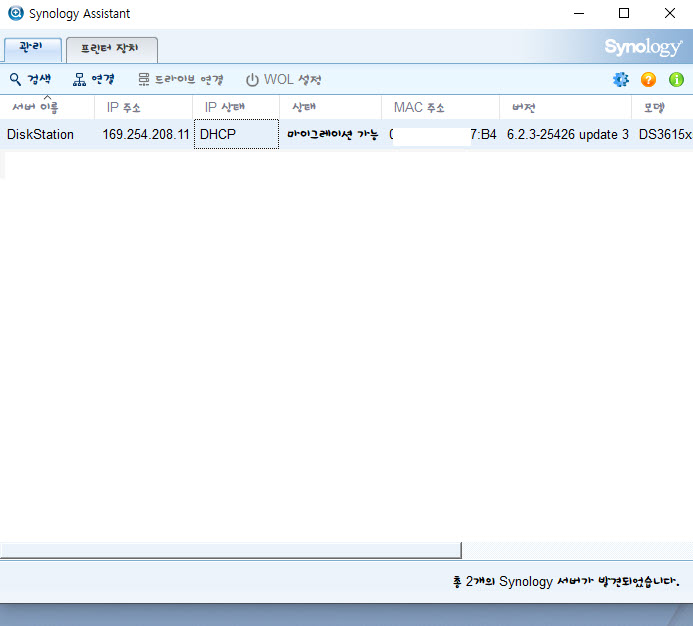This screenshot has height=626, width=693.
Task: Open the WOL 설정 power option
Action: point(283,80)
